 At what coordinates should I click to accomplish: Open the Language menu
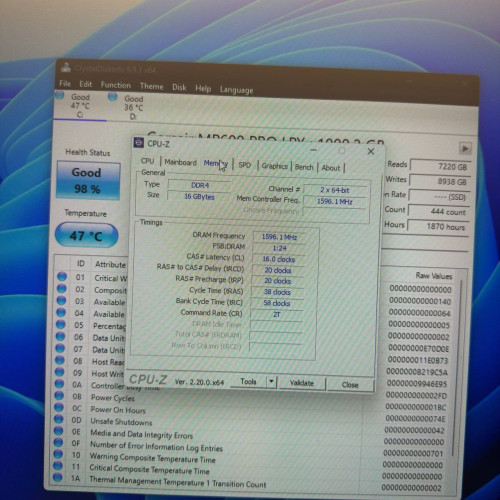click(236, 90)
